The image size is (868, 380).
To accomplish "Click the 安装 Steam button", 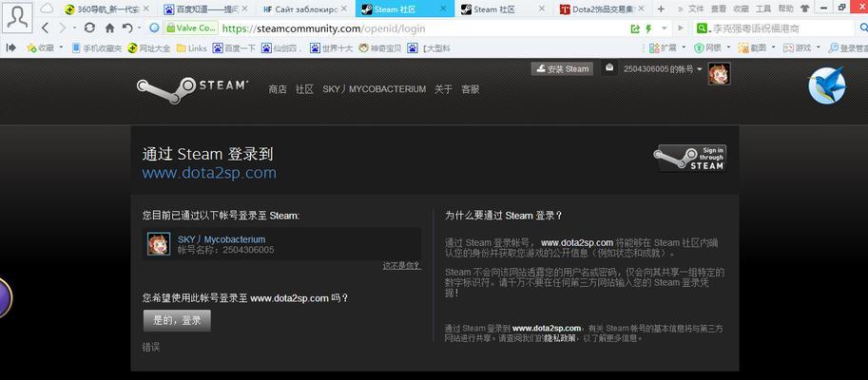I will [562, 68].
